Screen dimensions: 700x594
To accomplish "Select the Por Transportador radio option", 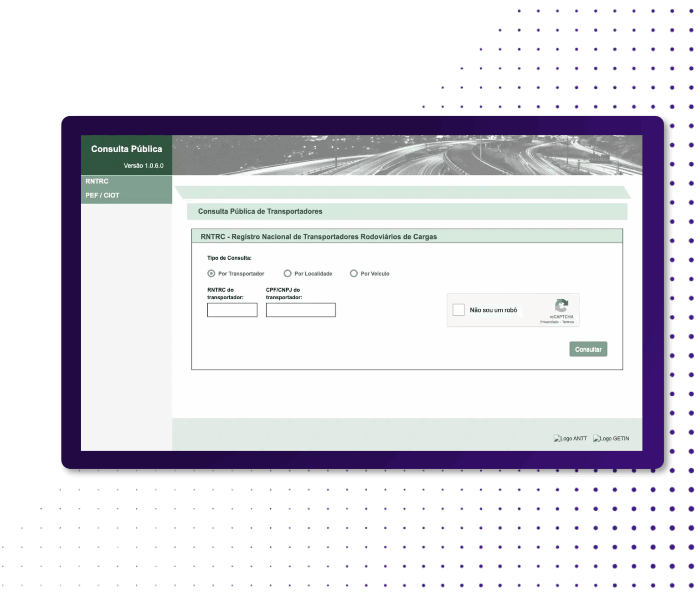I will coord(211,273).
